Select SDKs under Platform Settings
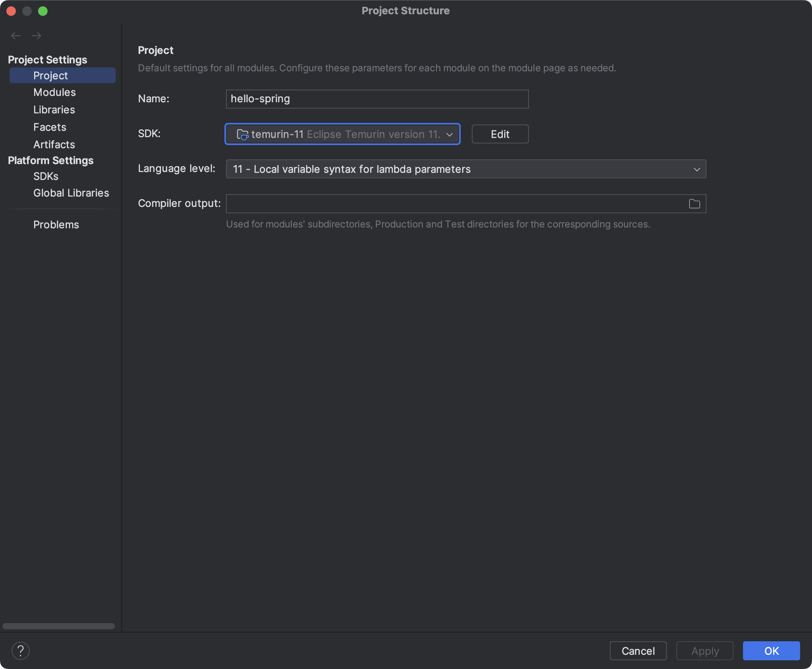The width and height of the screenshot is (812, 669). (x=46, y=176)
